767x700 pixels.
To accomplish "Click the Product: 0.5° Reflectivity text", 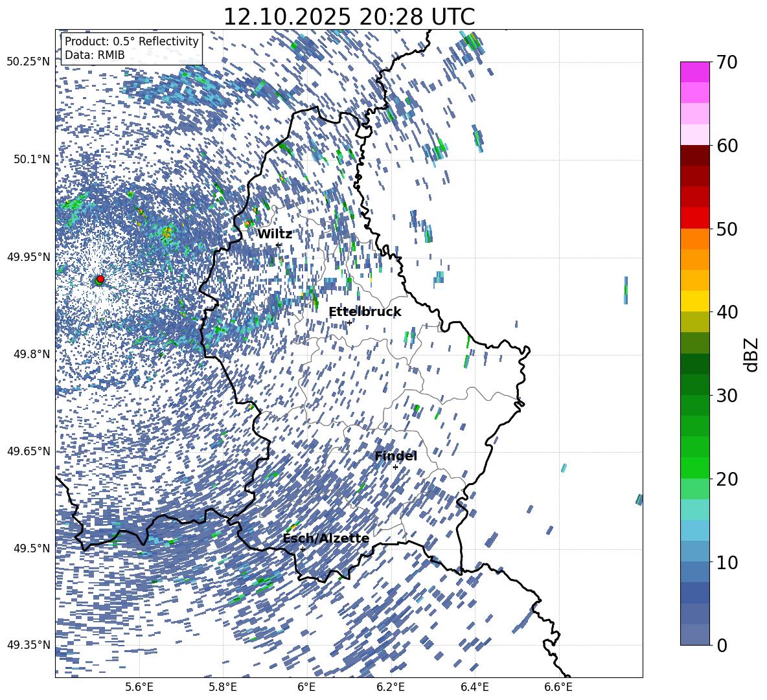I will click(132, 41).
